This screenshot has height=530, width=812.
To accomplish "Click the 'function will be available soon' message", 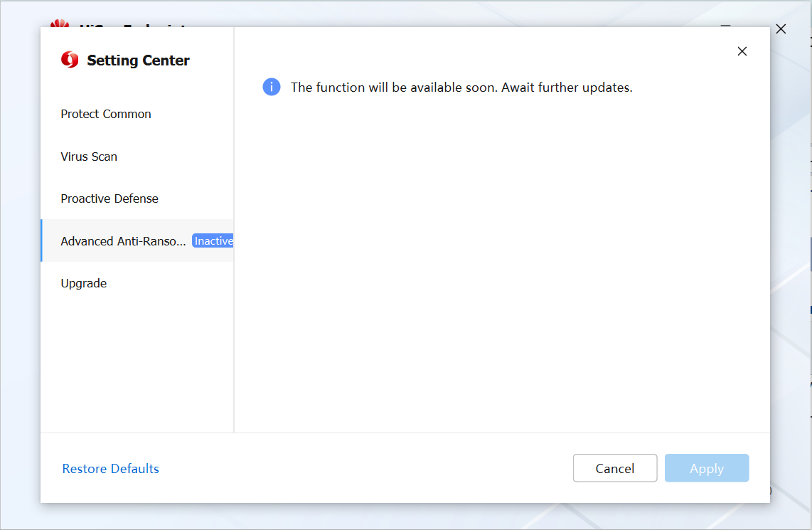I will tap(461, 88).
